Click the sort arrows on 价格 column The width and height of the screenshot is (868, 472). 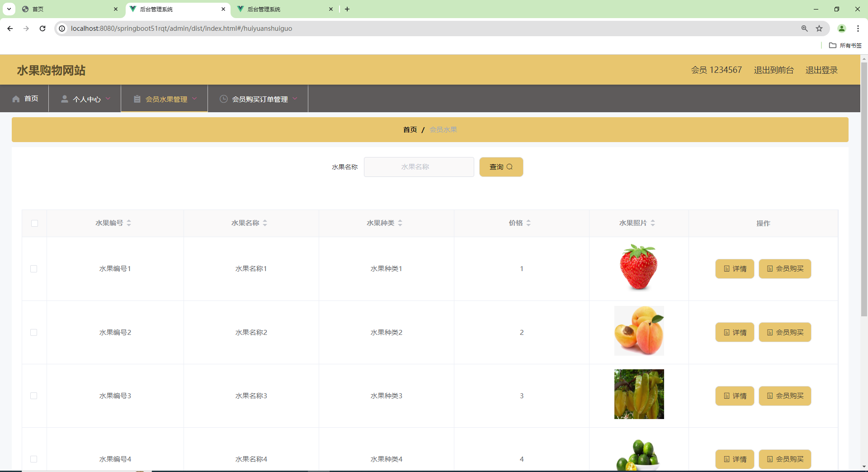point(528,223)
